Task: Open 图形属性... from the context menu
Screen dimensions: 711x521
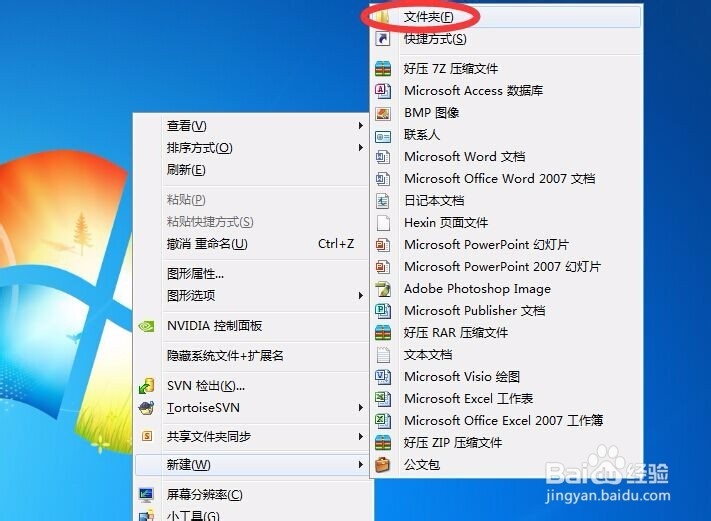Action: pos(252,273)
